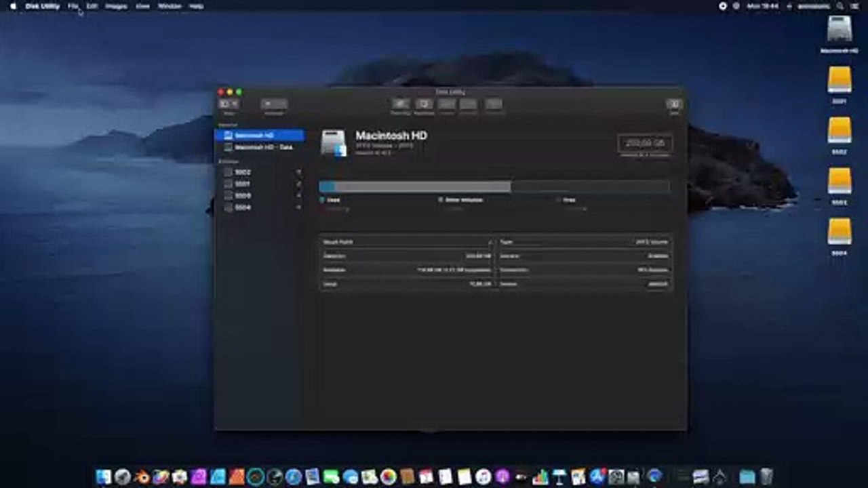Eject SSD3 using its sidebar eject icon
The width and height of the screenshot is (868, 488).
point(298,196)
